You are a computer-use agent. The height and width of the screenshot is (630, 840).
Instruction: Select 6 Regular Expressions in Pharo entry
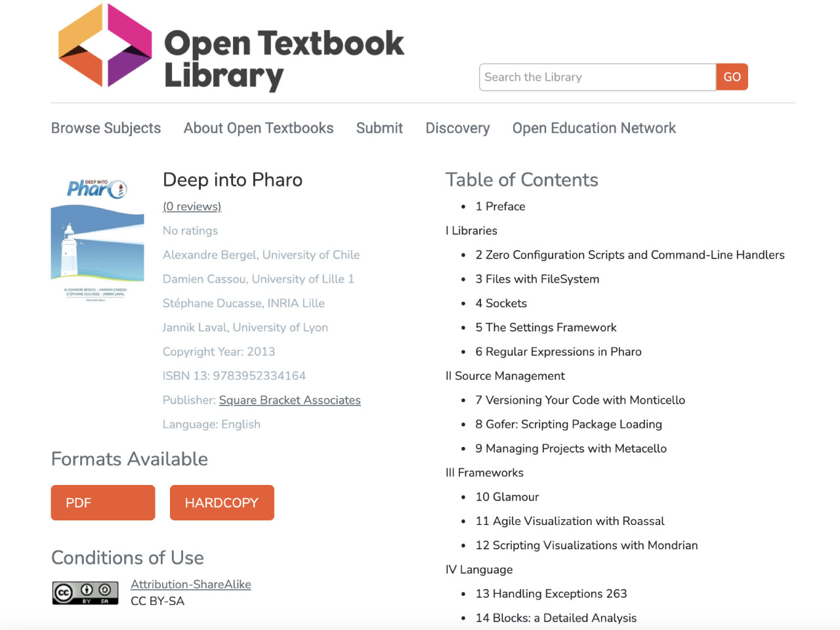(x=558, y=352)
